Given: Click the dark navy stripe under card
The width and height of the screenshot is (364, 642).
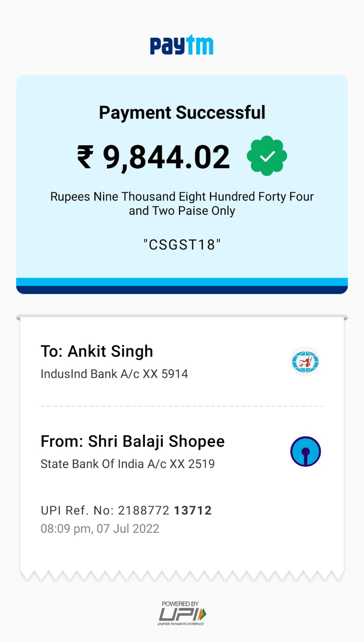Looking at the screenshot, I should [x=182, y=289].
